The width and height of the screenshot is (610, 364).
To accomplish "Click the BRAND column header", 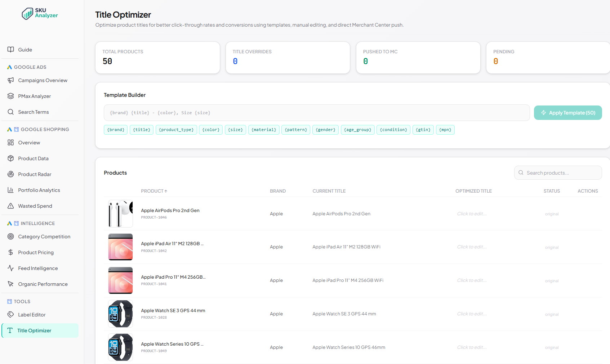I will [x=278, y=191].
